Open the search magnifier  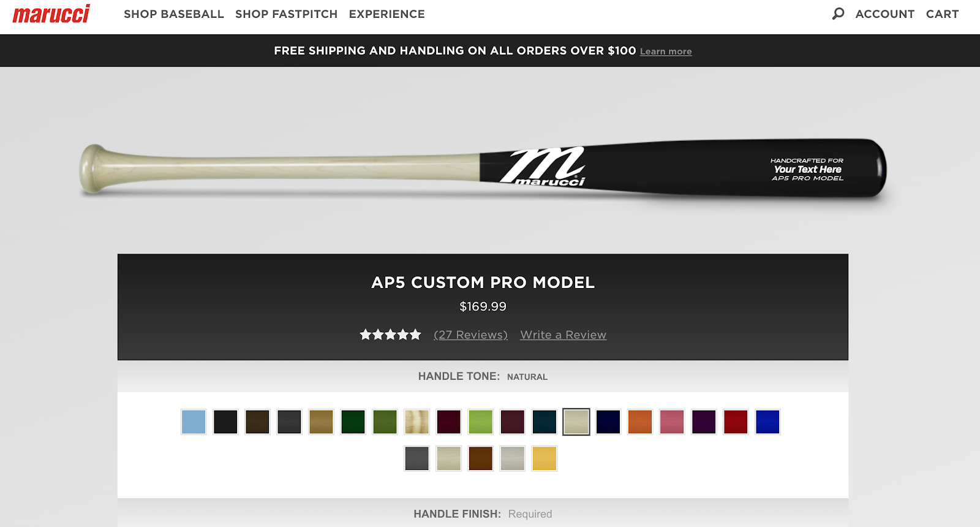pyautogui.click(x=837, y=13)
